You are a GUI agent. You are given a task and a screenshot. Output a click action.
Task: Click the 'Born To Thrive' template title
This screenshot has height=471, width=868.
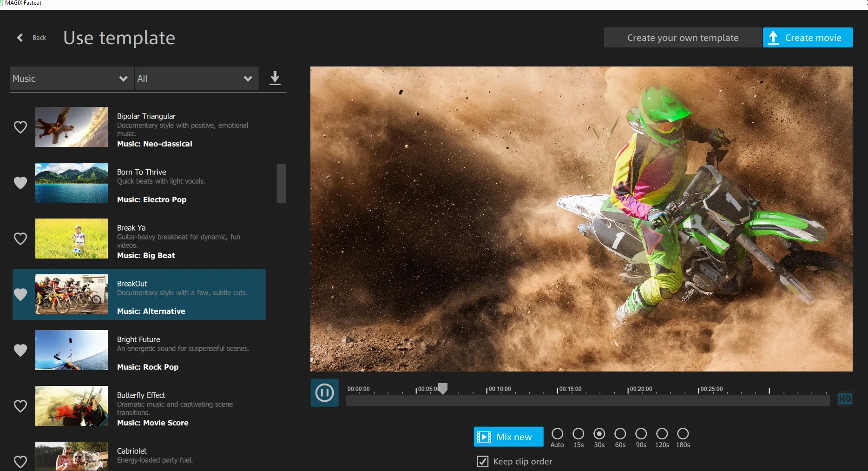[x=141, y=172]
